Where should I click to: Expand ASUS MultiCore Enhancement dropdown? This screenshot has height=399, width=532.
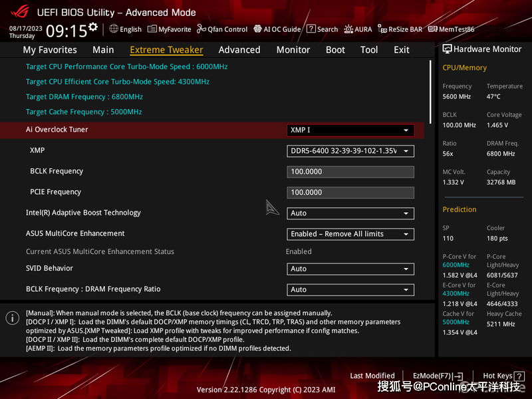point(350,234)
